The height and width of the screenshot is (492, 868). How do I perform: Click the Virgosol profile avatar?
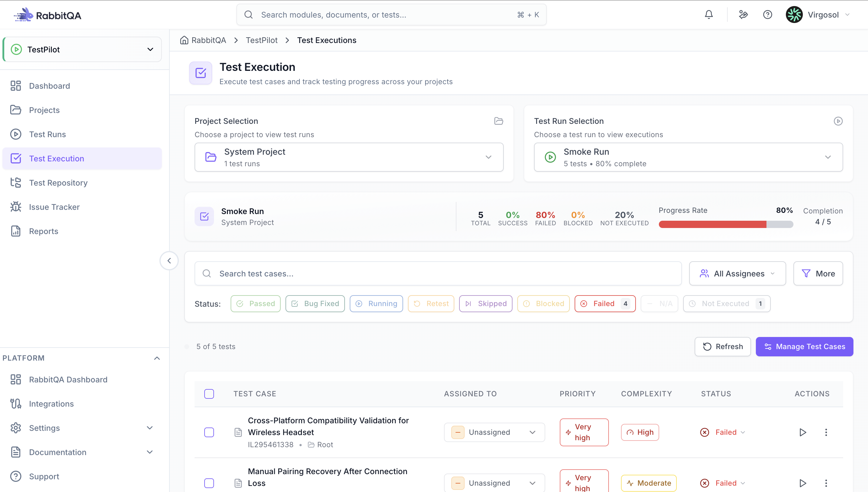coord(794,15)
